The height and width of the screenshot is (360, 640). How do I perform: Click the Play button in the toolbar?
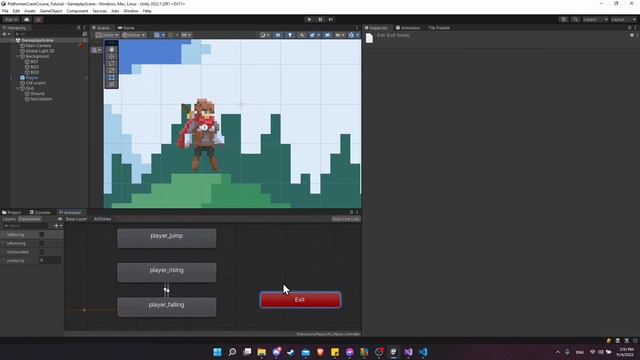[x=309, y=19]
